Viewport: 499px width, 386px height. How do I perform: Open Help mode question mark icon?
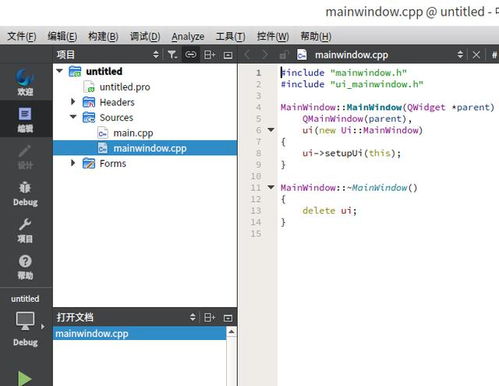point(25,267)
